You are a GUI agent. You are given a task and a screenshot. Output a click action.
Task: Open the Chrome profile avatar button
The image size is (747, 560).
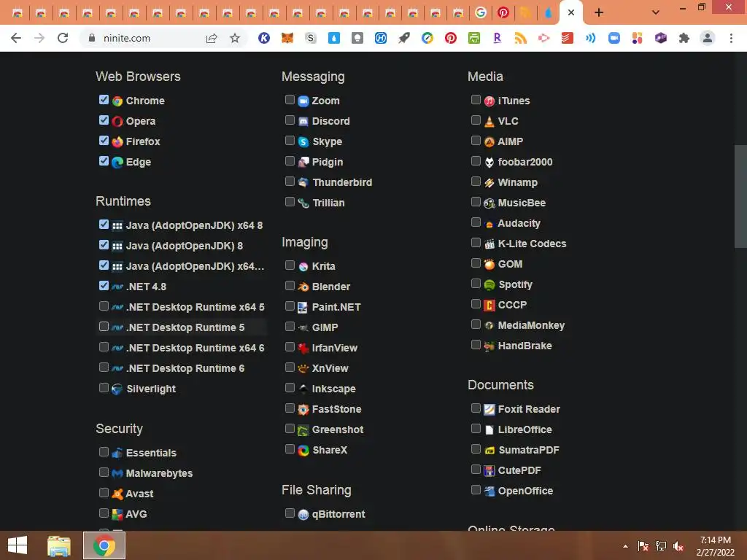(x=708, y=38)
